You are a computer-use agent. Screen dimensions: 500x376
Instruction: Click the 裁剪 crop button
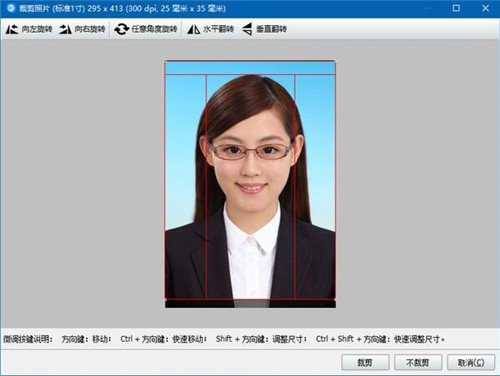(x=365, y=362)
